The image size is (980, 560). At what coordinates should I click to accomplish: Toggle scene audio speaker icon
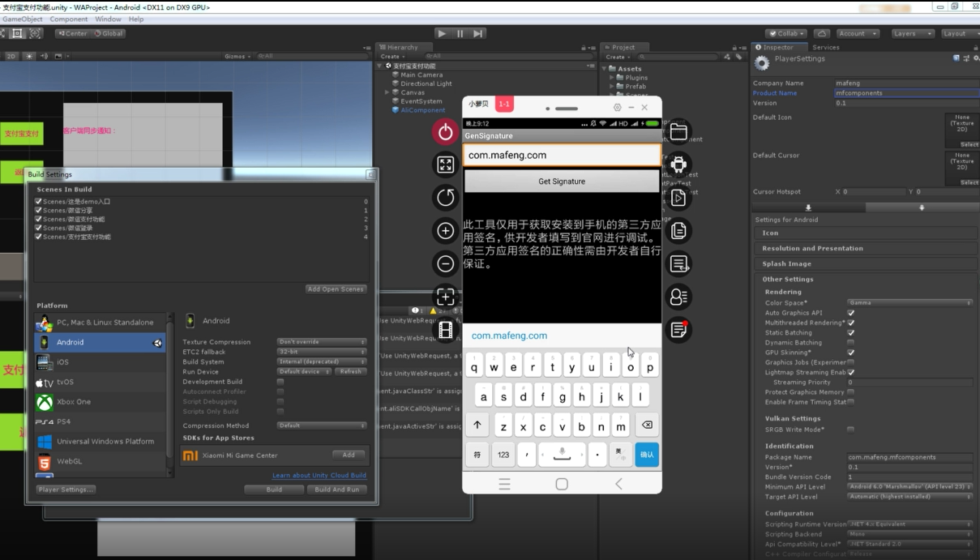pos(44,56)
